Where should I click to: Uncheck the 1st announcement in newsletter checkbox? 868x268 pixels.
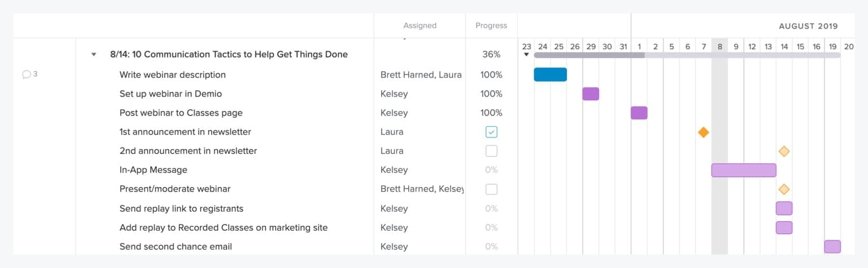point(491,132)
